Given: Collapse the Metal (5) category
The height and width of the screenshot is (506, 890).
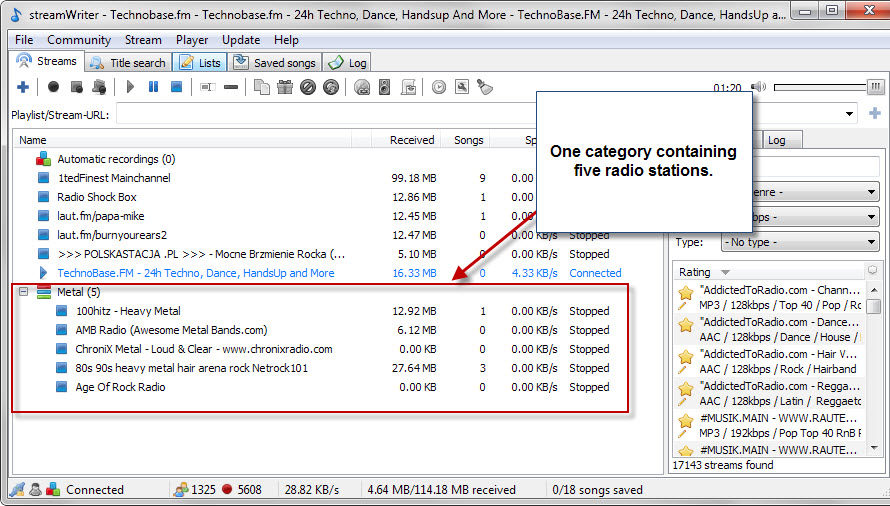Looking at the screenshot, I should click(23, 292).
